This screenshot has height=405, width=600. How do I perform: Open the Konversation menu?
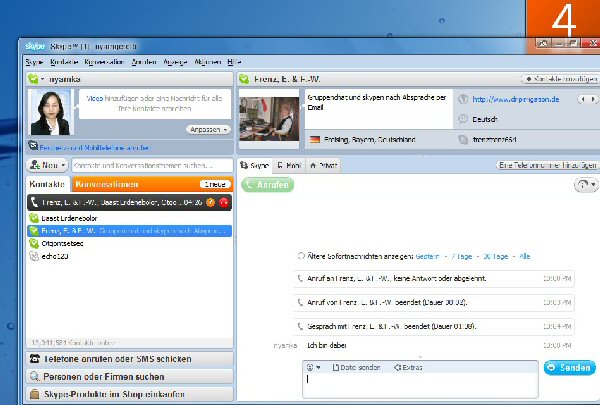(104, 62)
